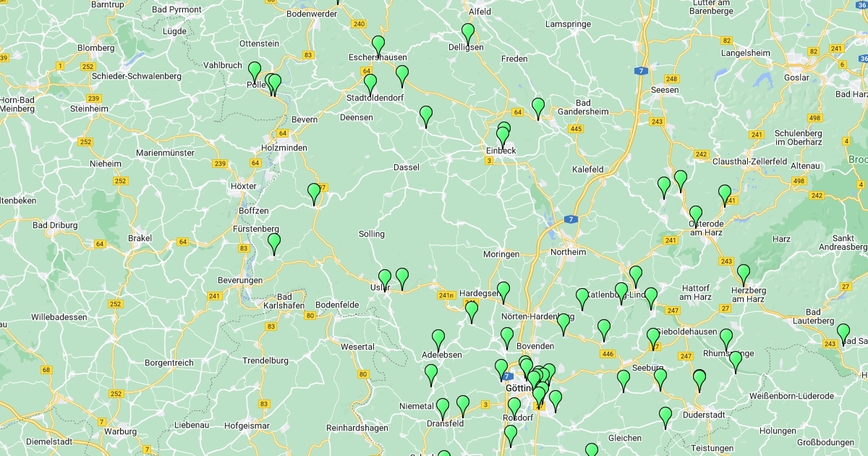Click the Holzminden town label
This screenshot has width=868, height=456.
(284, 148)
